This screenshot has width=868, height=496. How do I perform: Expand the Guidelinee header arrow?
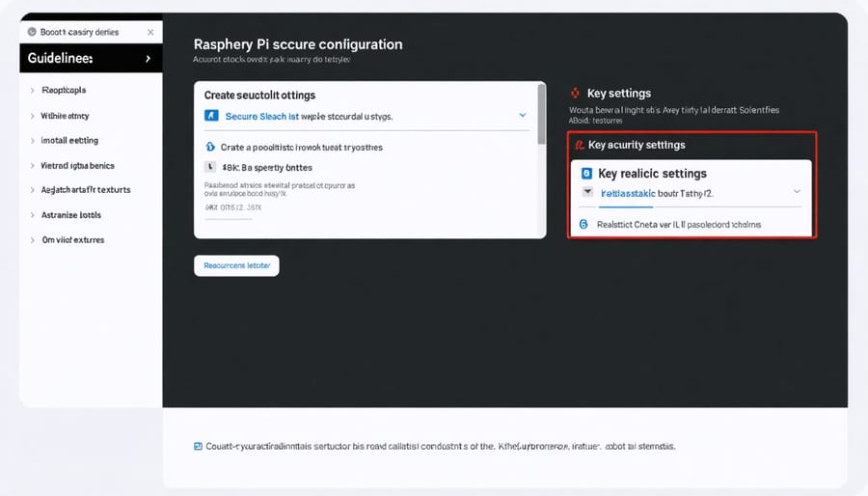(x=148, y=58)
